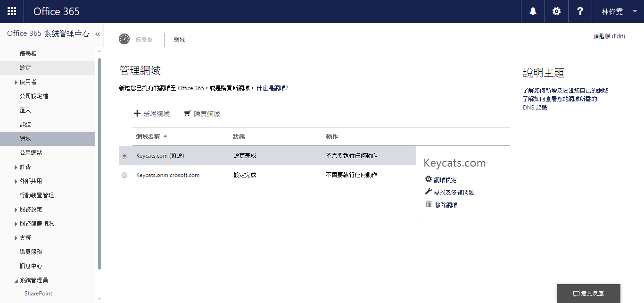Open the notifications bell icon

pos(533,11)
